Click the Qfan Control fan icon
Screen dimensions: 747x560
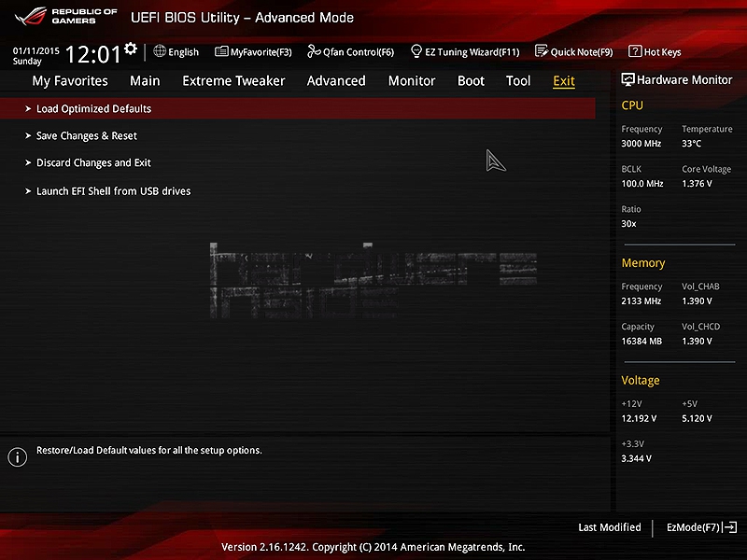pos(314,51)
